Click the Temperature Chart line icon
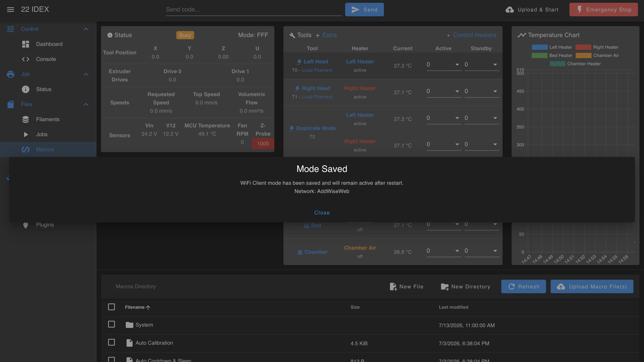 tap(522, 35)
